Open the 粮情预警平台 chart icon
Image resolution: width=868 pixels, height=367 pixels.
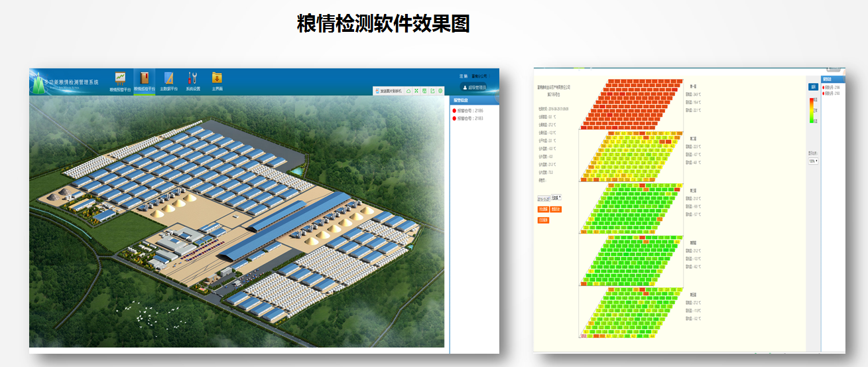[120, 80]
